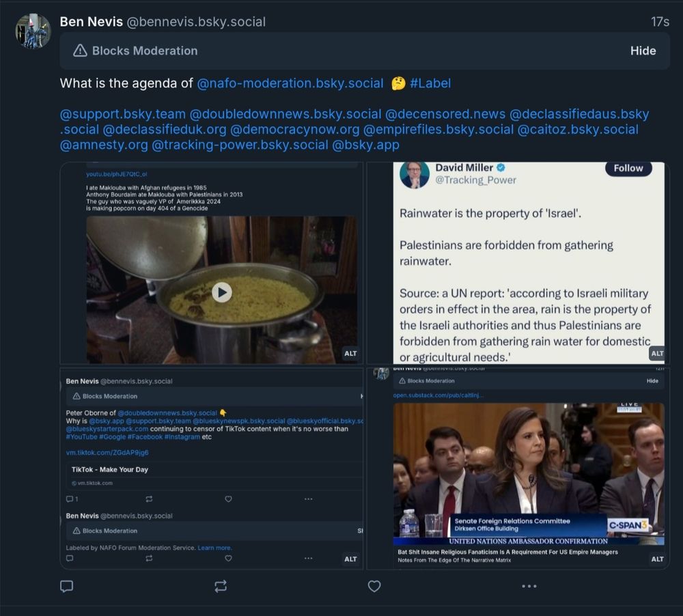Open the #Label hashtag
Viewport: 683px width, 616px height.
pos(430,83)
